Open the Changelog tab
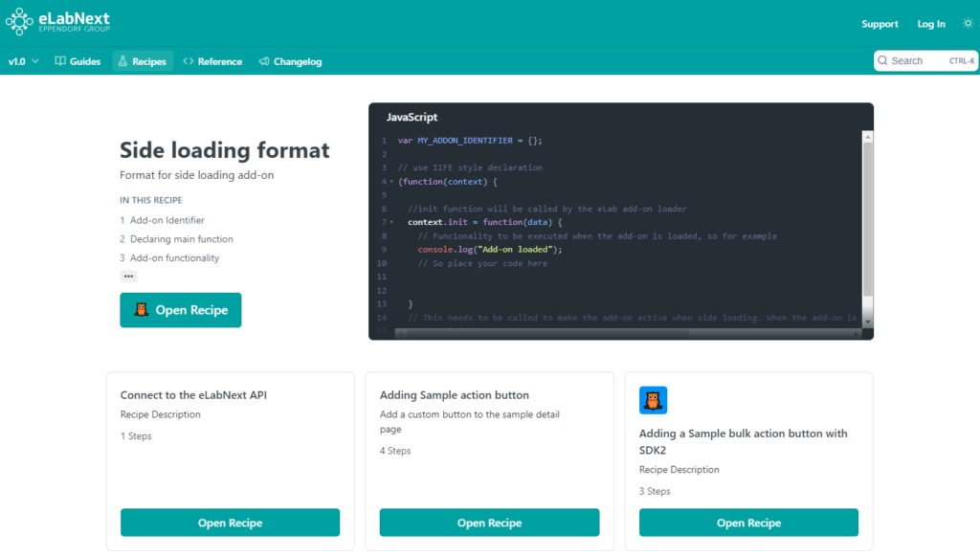Image resolution: width=980 pixels, height=556 pixels. pos(291,61)
